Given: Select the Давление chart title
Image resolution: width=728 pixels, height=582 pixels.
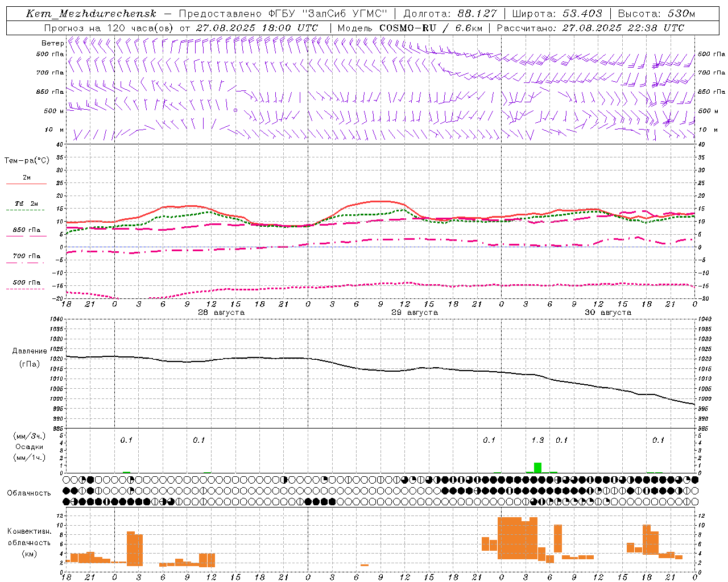Looking at the screenshot, I should pos(30,351).
